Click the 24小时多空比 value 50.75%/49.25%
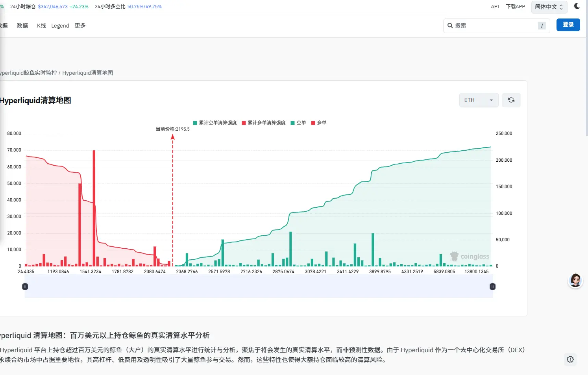The image size is (588, 375). coord(144,7)
